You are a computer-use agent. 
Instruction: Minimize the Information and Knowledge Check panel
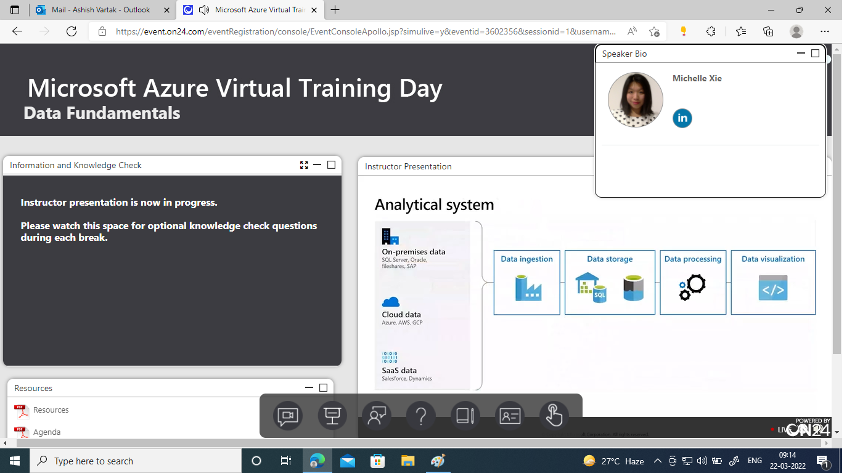pyautogui.click(x=317, y=165)
